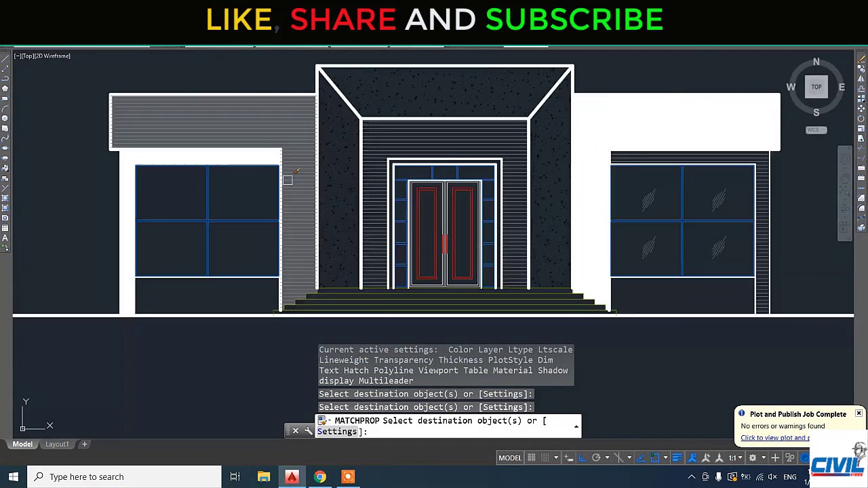This screenshot has width=868, height=488.
Task: Toggle snap mode in status bar
Action: 545,457
